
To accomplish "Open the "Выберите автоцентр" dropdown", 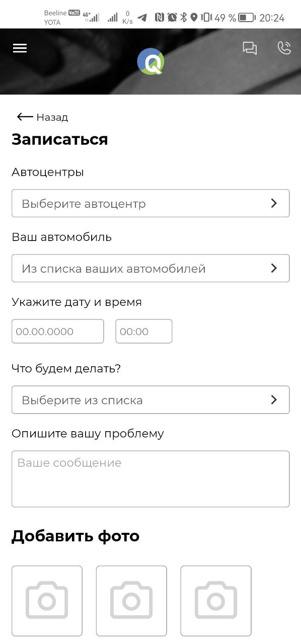I will pos(150,203).
